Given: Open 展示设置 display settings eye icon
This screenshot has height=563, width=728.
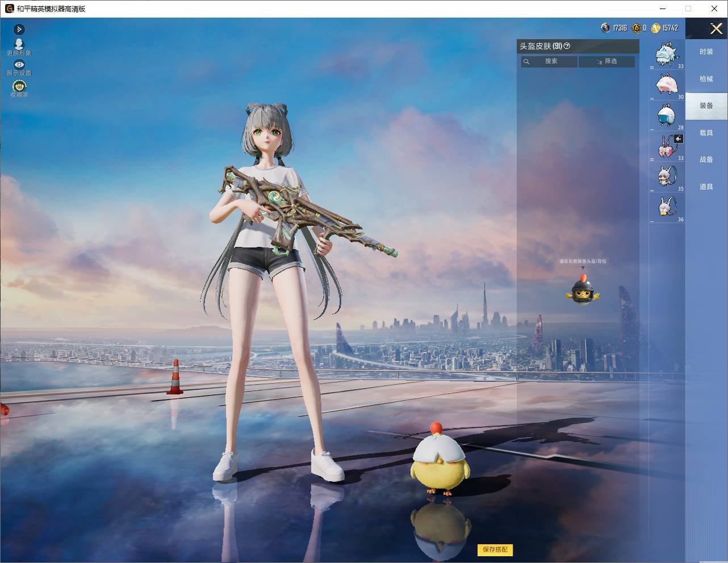Looking at the screenshot, I should tap(19, 68).
